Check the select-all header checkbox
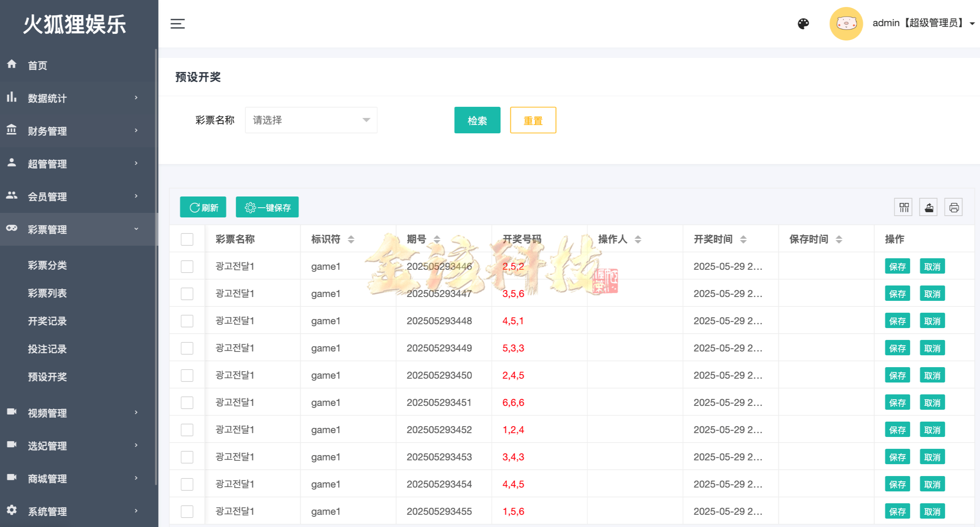The image size is (980, 527). (187, 239)
